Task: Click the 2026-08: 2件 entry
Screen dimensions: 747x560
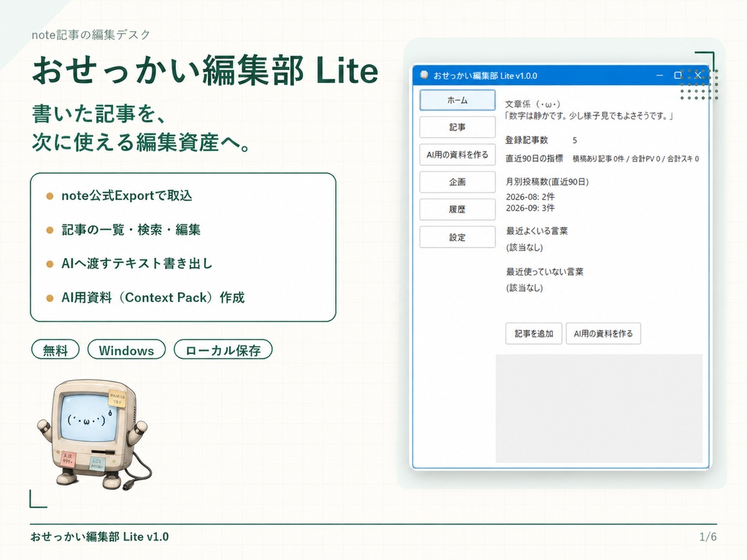Action: [530, 197]
